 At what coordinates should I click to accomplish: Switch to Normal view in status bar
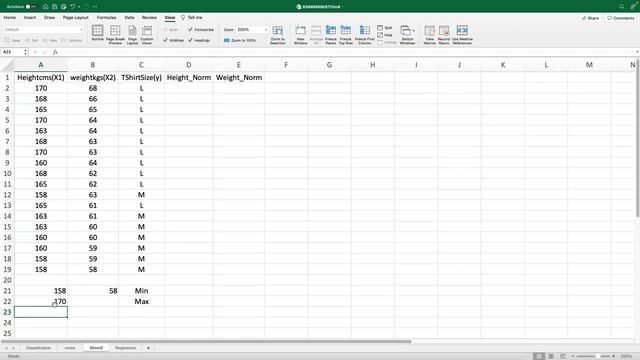[539, 356]
